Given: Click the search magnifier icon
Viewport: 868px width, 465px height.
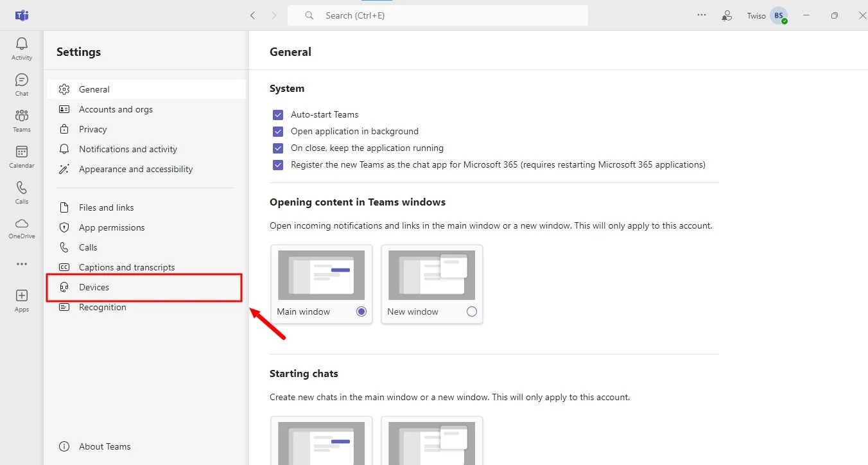Looking at the screenshot, I should pos(309,15).
